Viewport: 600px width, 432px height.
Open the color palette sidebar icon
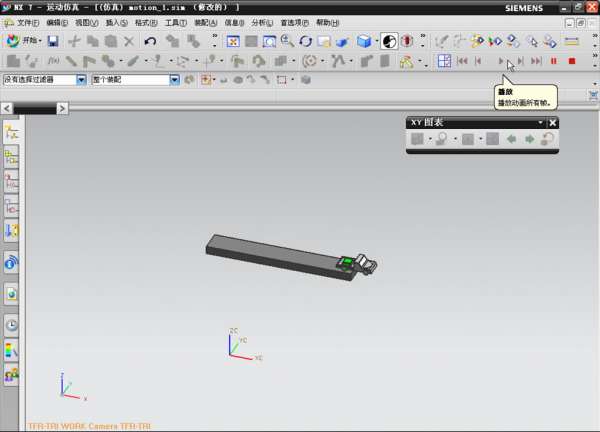pos(11,350)
